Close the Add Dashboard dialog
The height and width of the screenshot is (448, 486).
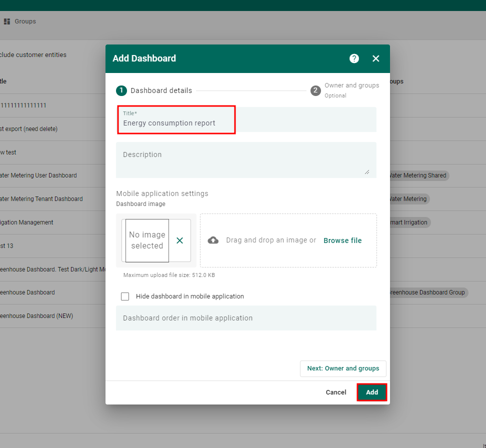coord(376,58)
